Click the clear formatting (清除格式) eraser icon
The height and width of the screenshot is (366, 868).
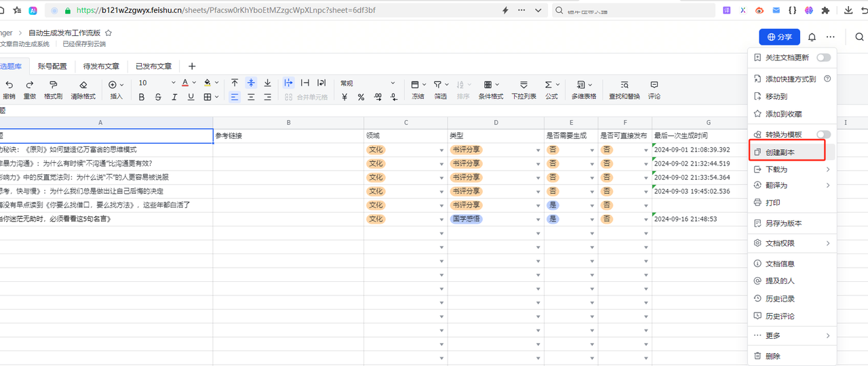coord(83,84)
